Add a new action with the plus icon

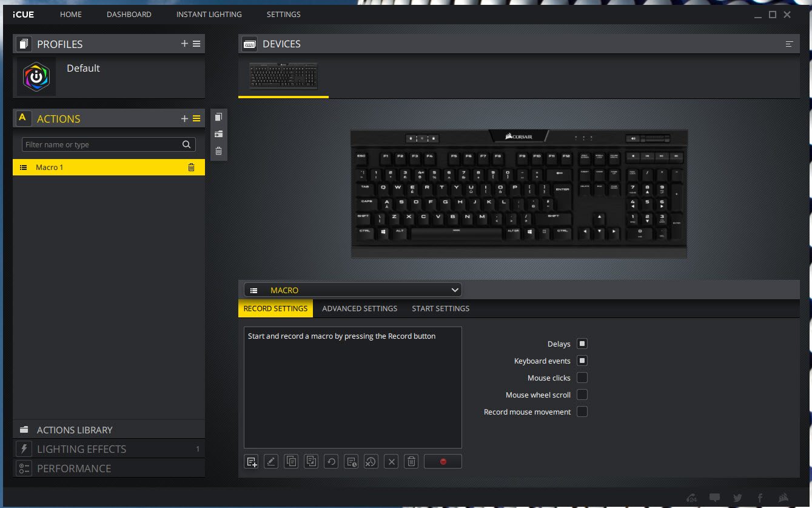click(x=184, y=118)
